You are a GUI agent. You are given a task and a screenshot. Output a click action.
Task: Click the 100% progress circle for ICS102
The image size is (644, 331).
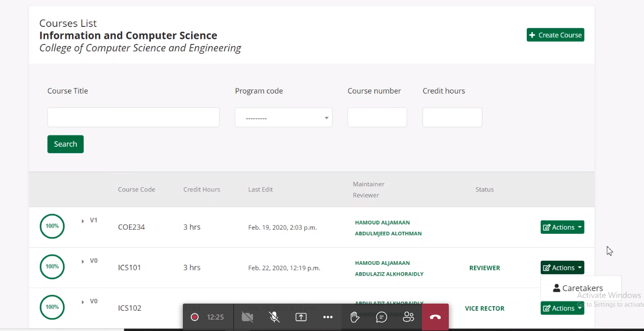tap(52, 307)
